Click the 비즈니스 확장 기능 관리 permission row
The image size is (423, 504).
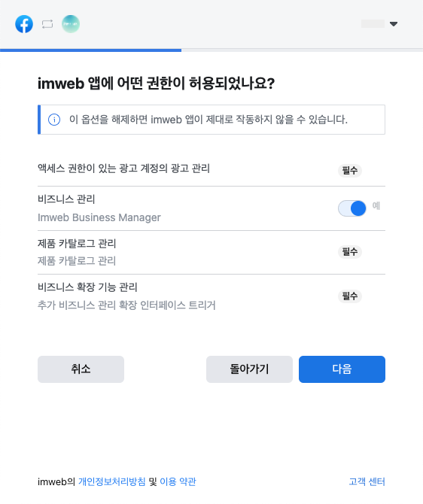tap(211, 296)
